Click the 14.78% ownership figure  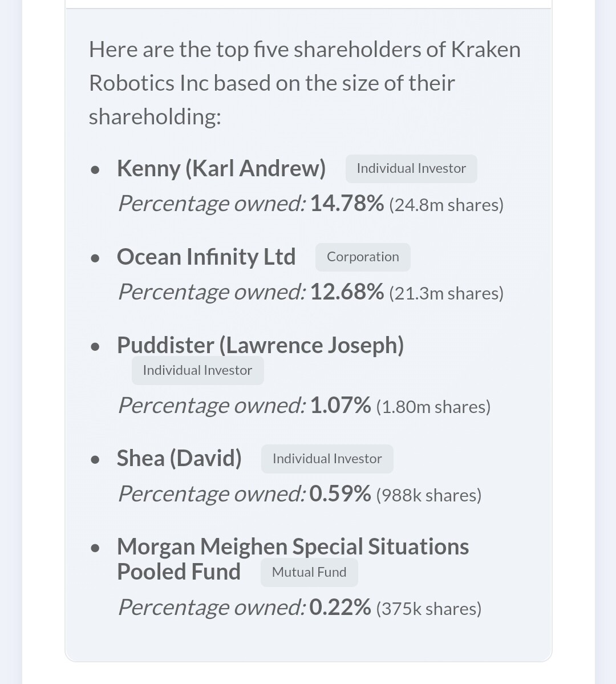347,204
